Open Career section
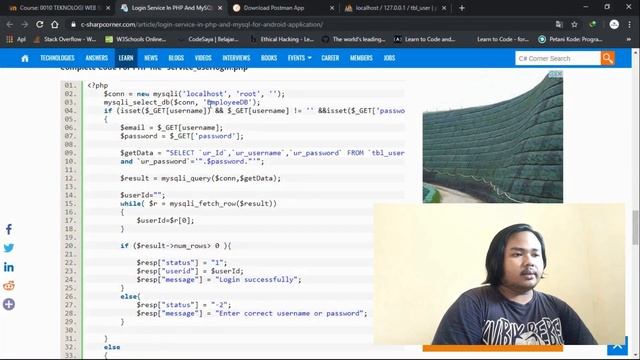The image size is (640, 360). point(330,58)
